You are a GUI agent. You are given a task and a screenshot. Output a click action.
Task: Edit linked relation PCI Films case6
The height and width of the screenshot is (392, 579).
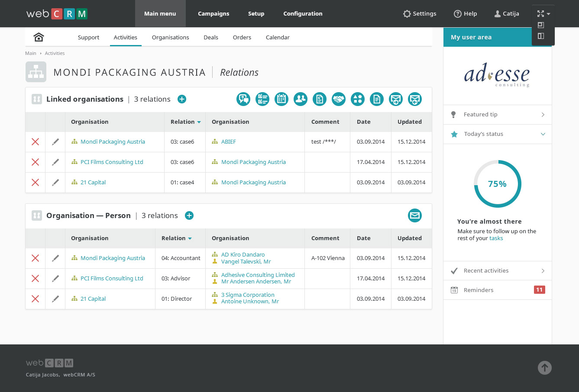[x=55, y=162]
